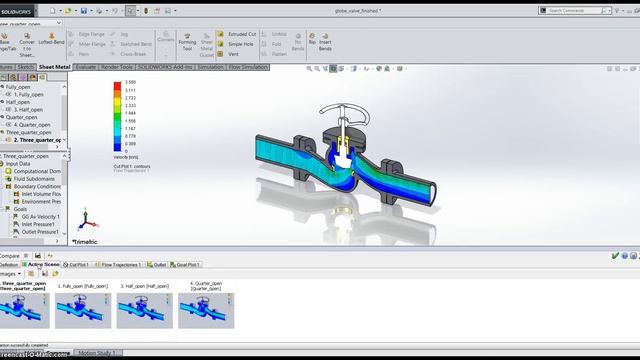Click the Rebuild traffic light icon
This screenshot has width=640, height=360.
[x=146, y=11]
